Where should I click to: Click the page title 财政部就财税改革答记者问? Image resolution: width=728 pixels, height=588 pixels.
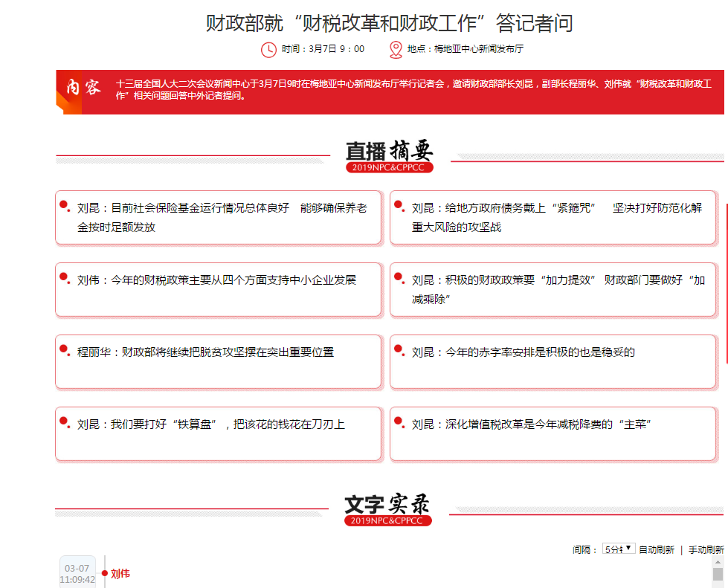pos(389,23)
